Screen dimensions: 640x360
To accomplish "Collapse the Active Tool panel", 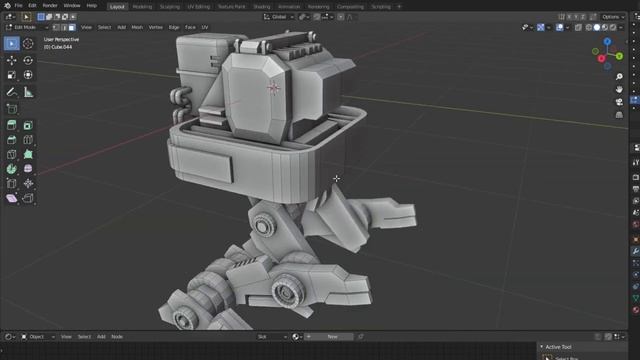I will [542, 347].
